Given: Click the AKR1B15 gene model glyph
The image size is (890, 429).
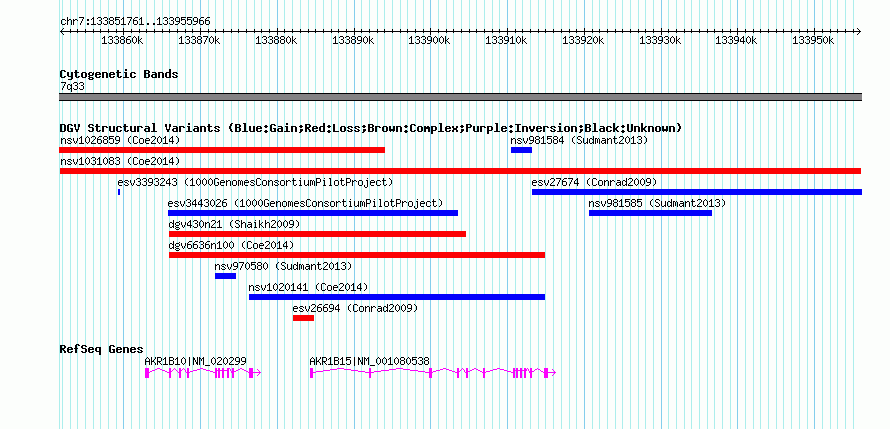Looking at the screenshot, I should point(433,373).
